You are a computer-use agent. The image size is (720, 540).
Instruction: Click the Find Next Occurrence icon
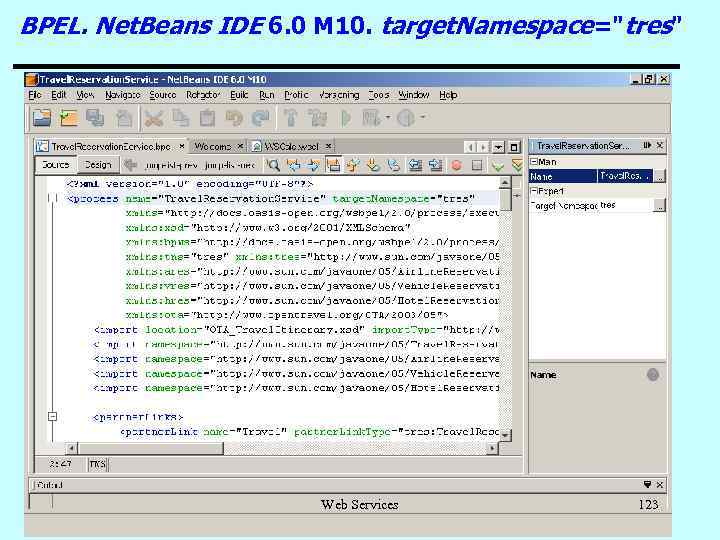click(313, 165)
